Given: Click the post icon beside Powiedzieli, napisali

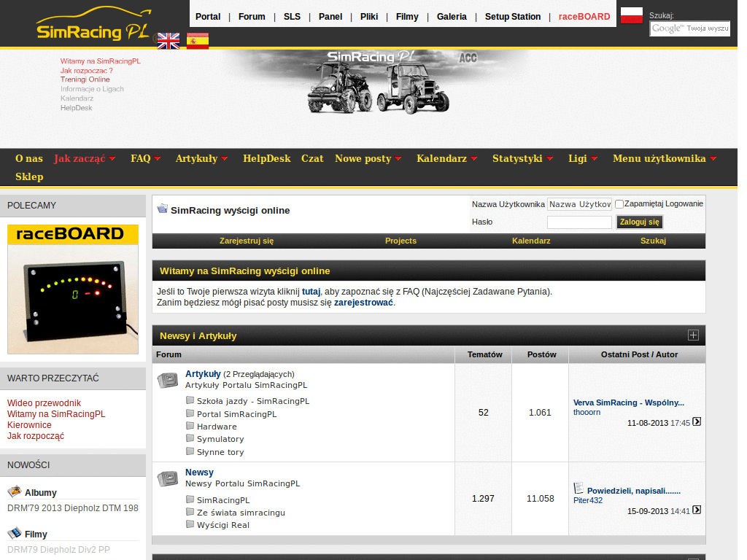Looking at the screenshot, I should 578,488.
